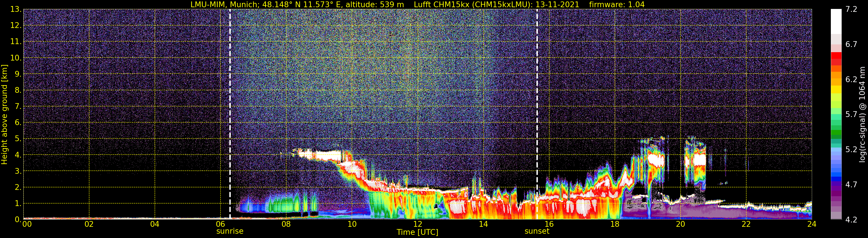Click the plot title text at top

[417, 4]
